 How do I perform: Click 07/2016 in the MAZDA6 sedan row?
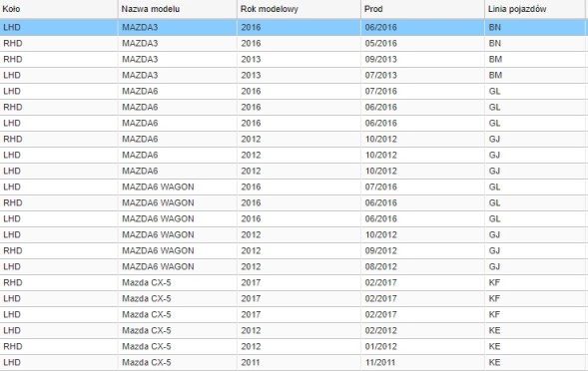380,91
